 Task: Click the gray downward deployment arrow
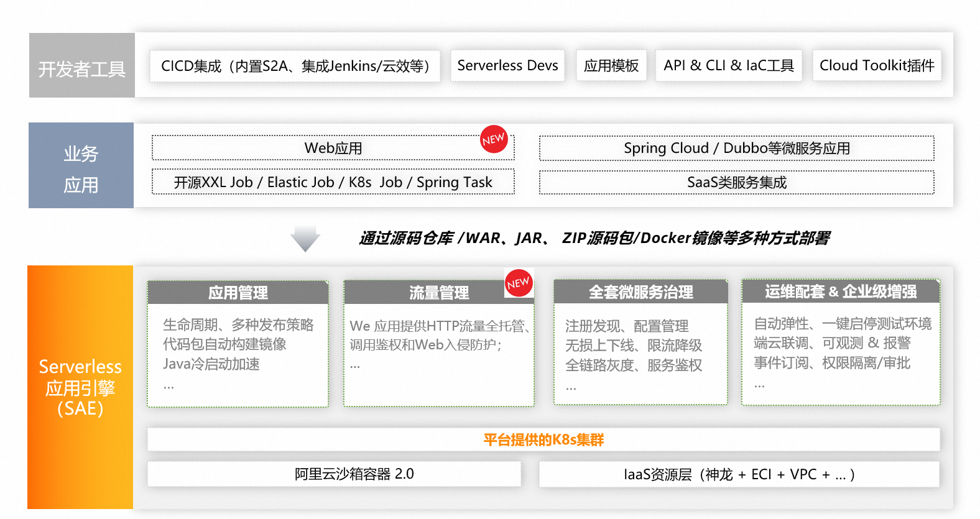(305, 239)
